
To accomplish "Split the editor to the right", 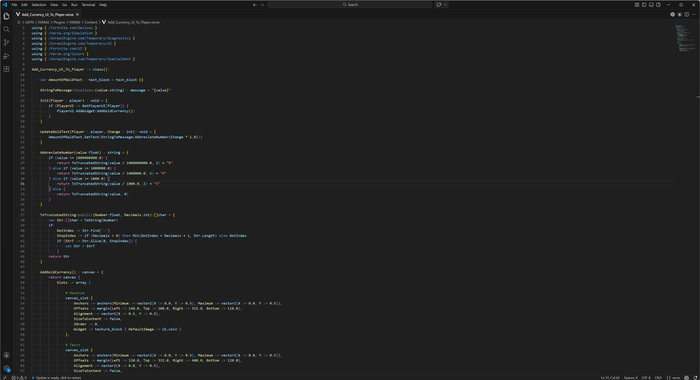I will pos(687,14).
